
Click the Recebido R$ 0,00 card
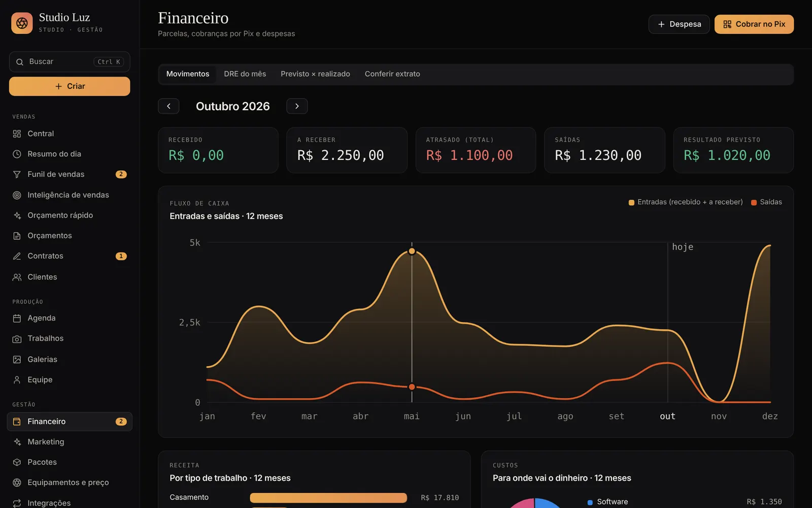pyautogui.click(x=218, y=150)
